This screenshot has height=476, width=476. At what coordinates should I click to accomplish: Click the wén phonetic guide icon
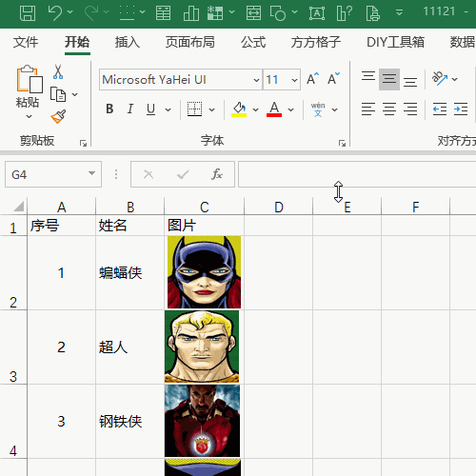(318, 109)
